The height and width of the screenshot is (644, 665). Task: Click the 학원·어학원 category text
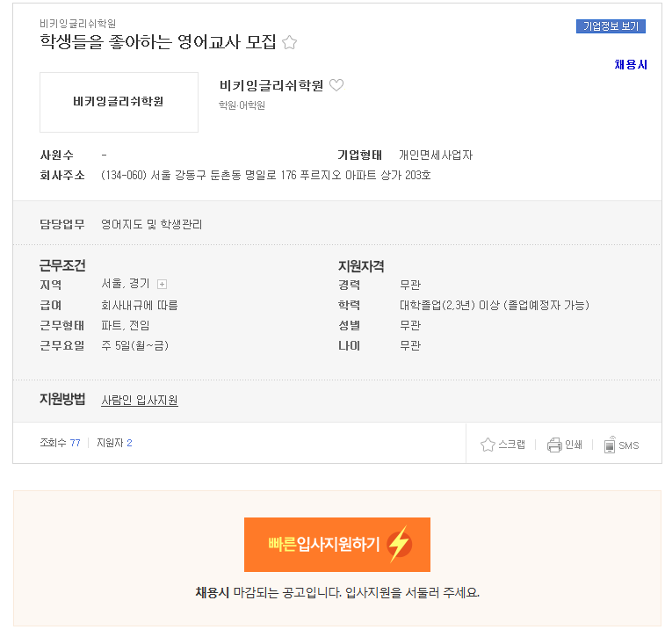242,105
